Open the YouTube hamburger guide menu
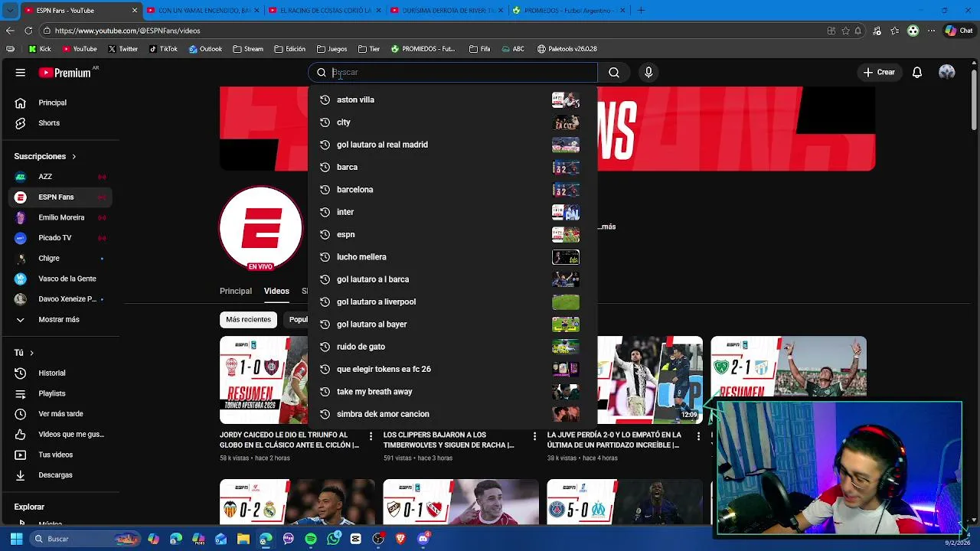The image size is (980, 551). (x=21, y=73)
